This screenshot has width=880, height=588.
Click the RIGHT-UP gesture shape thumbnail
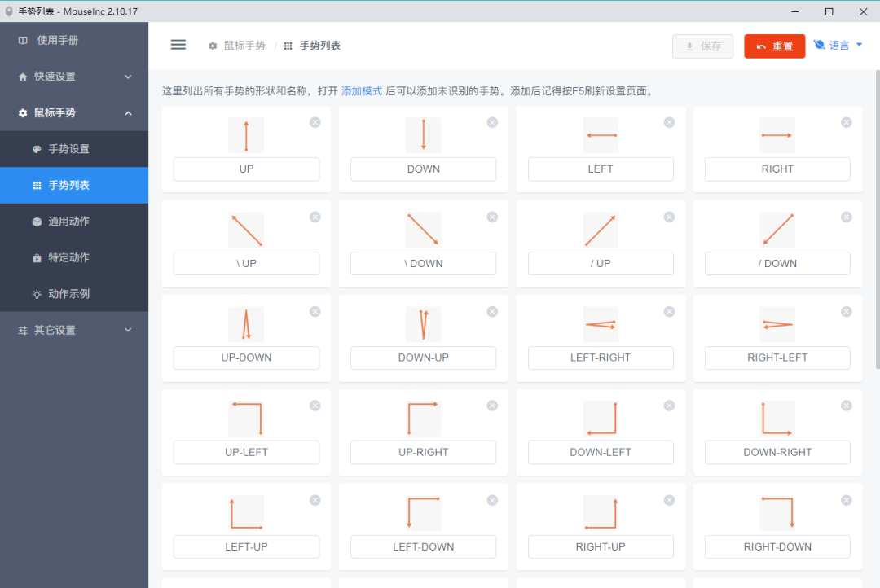click(x=601, y=513)
